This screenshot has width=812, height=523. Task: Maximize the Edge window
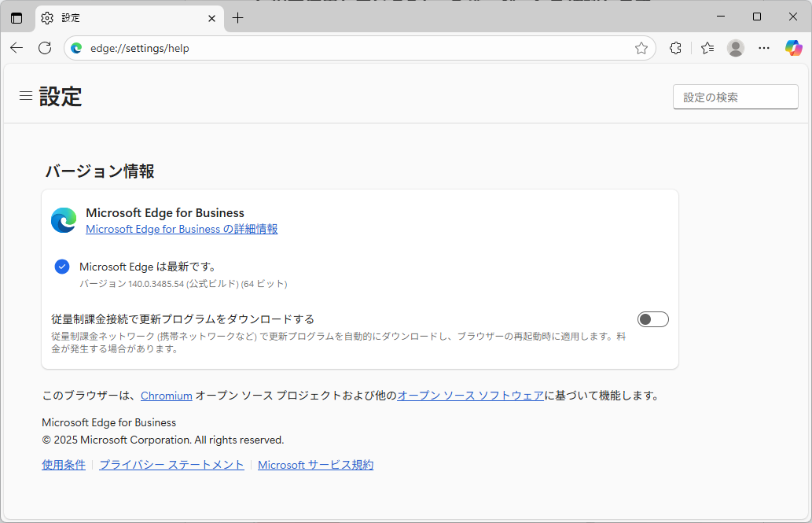tap(757, 17)
